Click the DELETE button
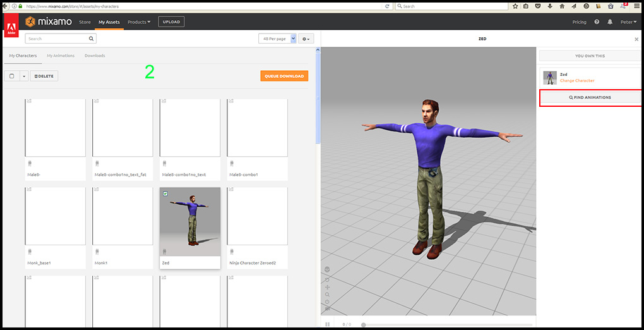 [x=44, y=76]
